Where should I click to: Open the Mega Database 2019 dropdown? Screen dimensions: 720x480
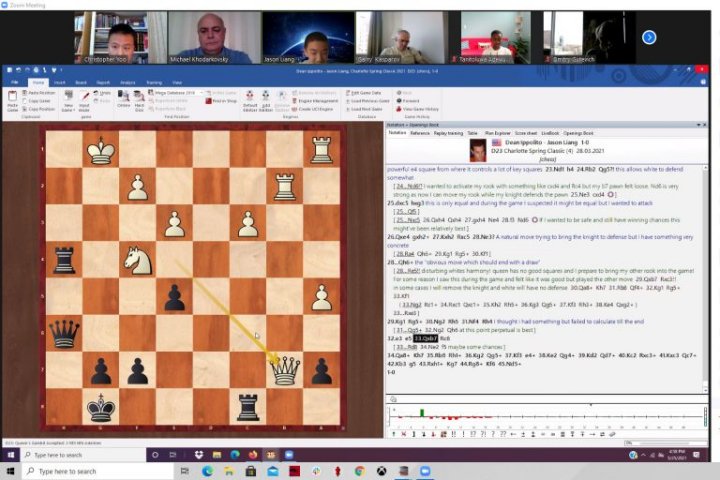[178, 92]
